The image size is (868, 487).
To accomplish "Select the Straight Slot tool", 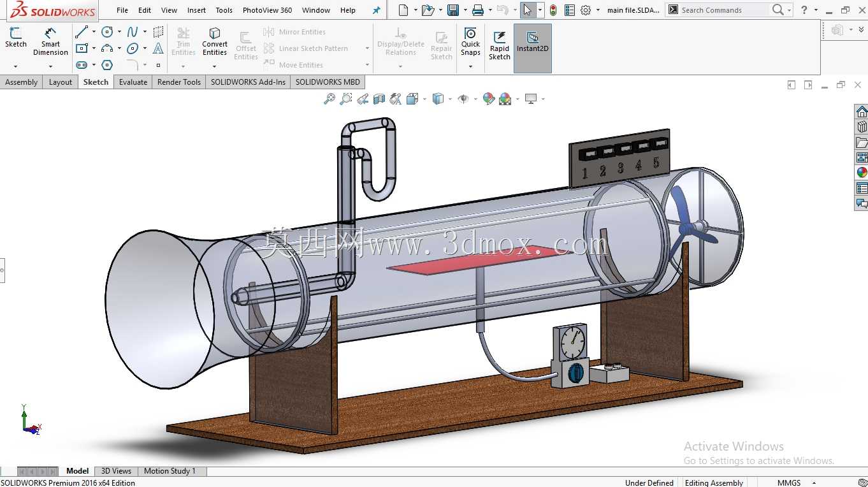I will pos(82,65).
